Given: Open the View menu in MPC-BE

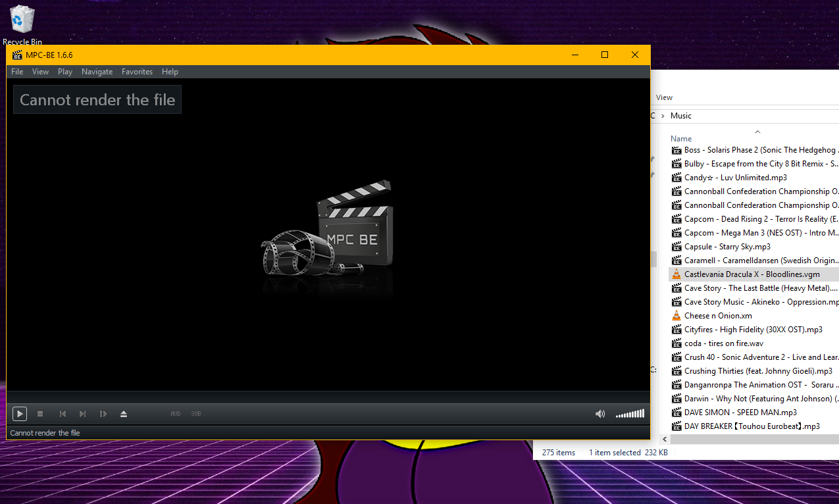Looking at the screenshot, I should pyautogui.click(x=40, y=72).
